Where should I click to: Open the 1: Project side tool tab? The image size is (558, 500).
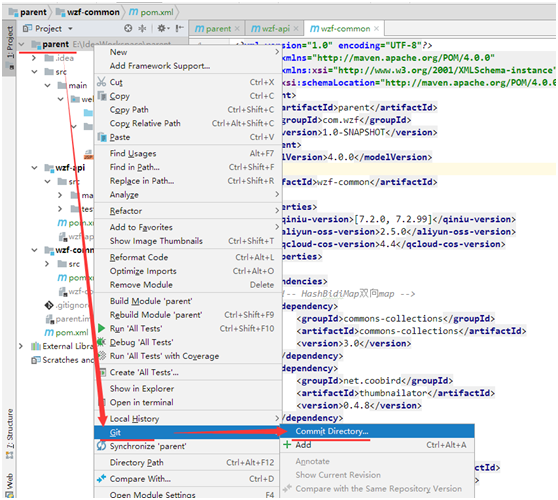(x=10, y=48)
